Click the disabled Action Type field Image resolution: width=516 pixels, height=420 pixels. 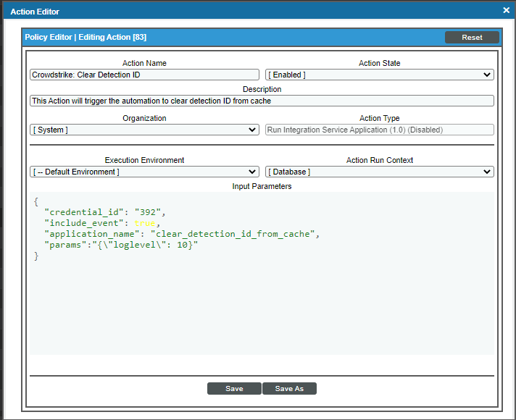click(x=380, y=130)
